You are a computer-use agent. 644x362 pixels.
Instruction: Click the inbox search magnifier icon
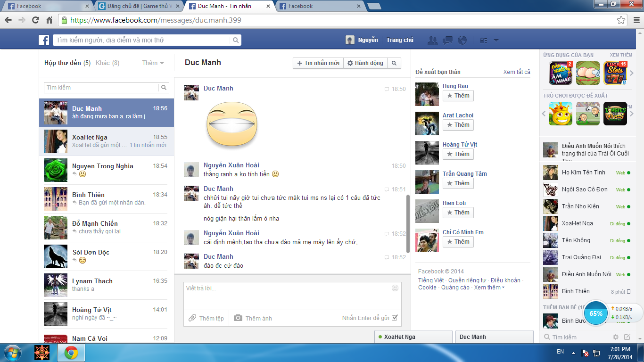(x=164, y=88)
